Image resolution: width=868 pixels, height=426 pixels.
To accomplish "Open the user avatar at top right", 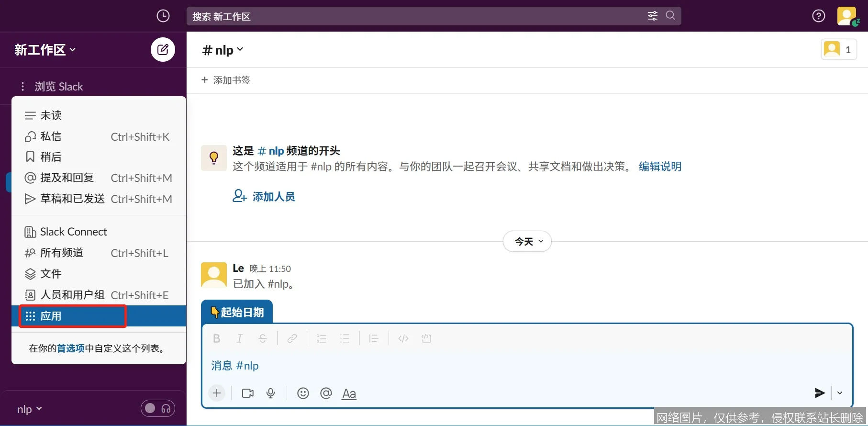I will tap(847, 16).
